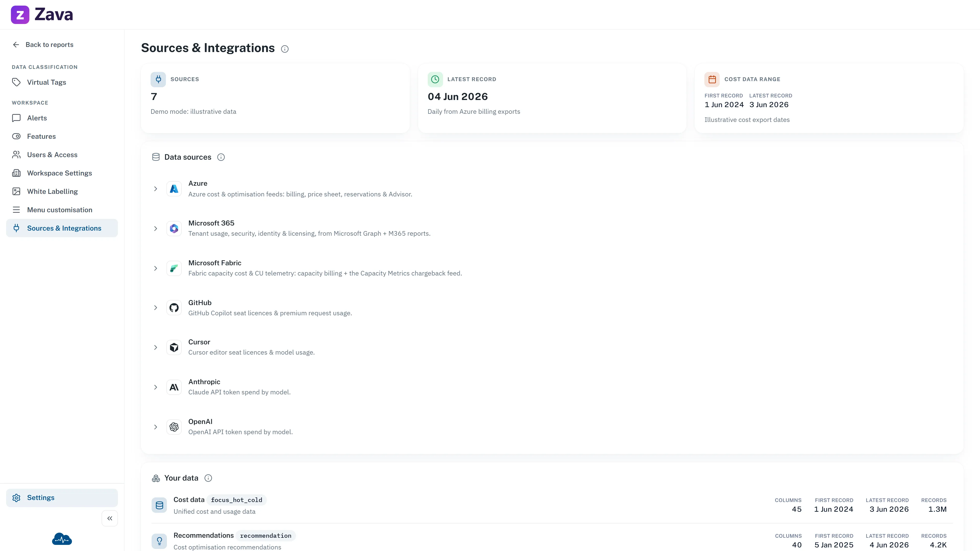980x551 pixels.
Task: Click the Recommendations row title
Action: tap(204, 536)
